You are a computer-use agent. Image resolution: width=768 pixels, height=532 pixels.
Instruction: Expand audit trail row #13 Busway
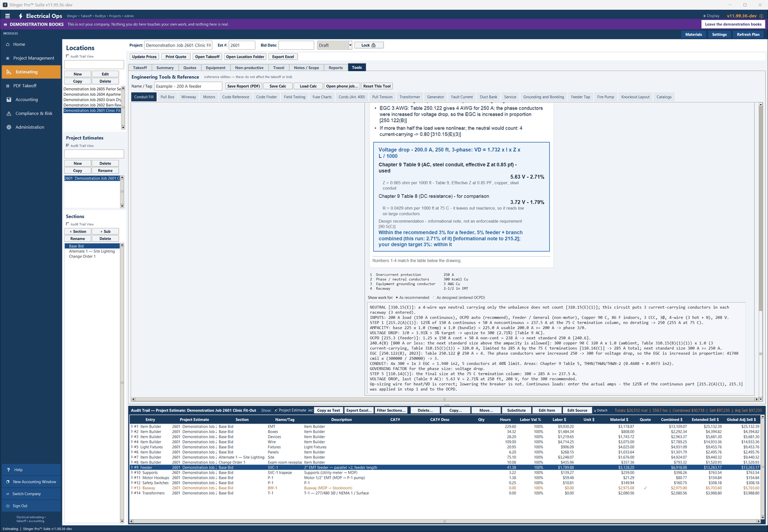pos(132,488)
